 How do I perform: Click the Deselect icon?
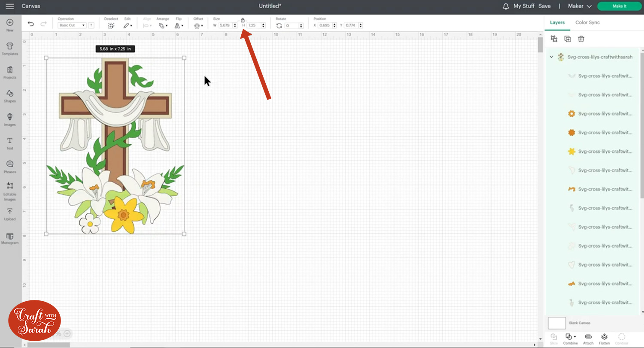(x=111, y=26)
